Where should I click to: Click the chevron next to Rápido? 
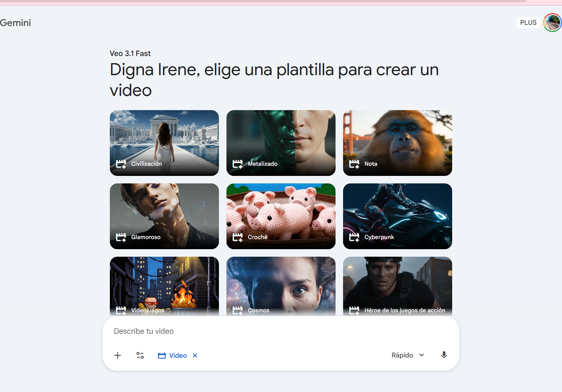click(x=422, y=355)
